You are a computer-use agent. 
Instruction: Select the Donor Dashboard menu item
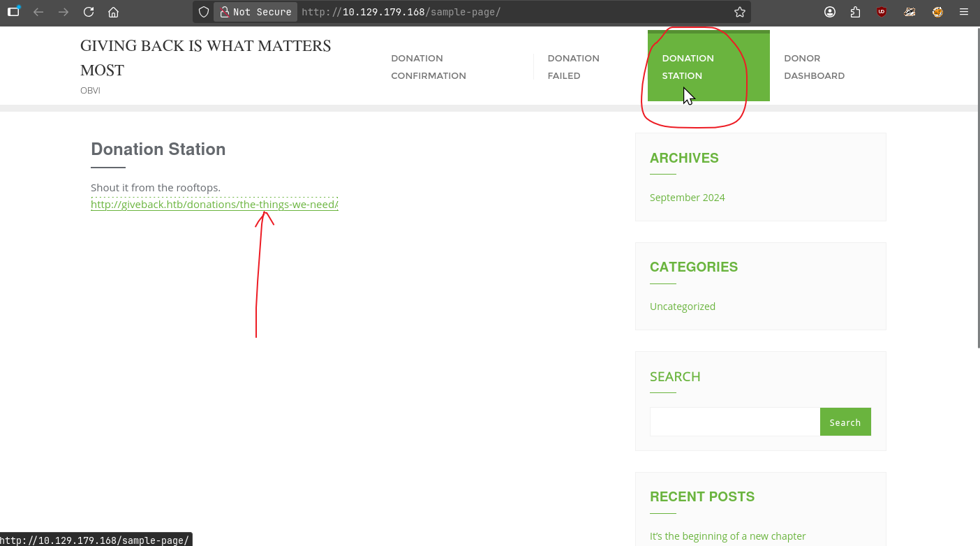tap(814, 67)
